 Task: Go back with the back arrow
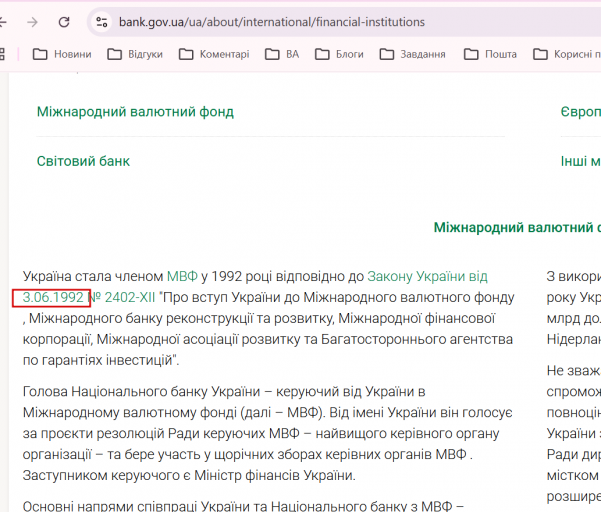point(3,22)
